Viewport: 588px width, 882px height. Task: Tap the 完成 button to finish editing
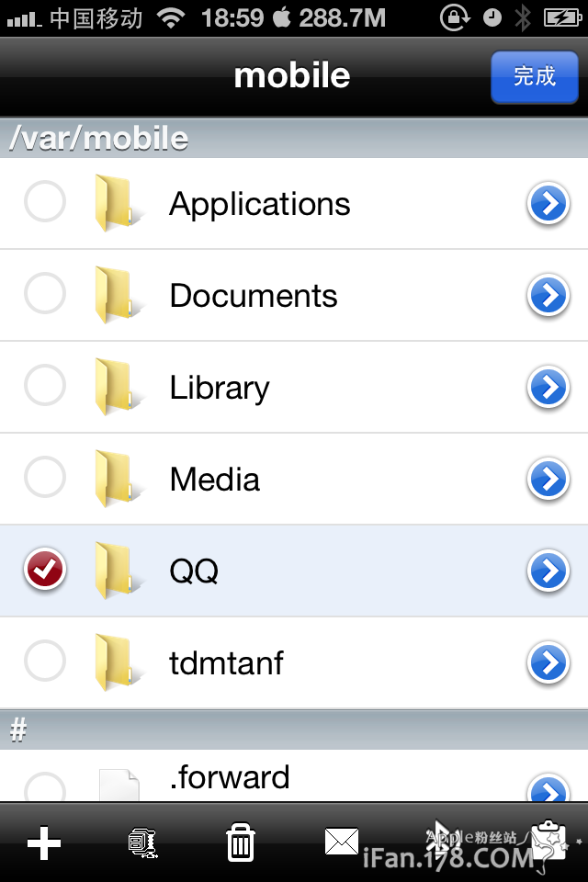(534, 77)
